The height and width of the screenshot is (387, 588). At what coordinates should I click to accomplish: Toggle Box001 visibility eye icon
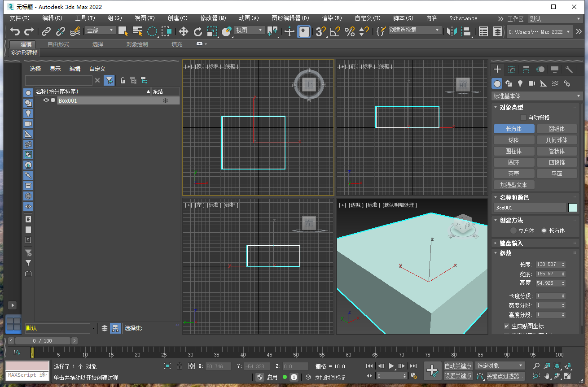46,100
